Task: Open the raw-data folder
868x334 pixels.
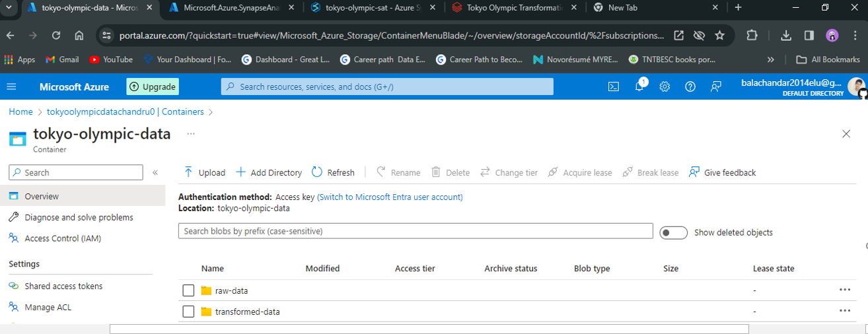Action: point(231,290)
